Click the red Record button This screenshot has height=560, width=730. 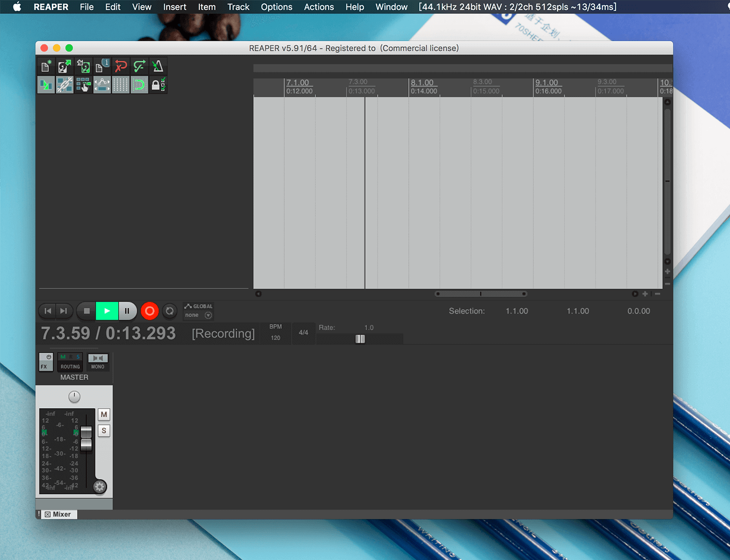[x=150, y=311]
